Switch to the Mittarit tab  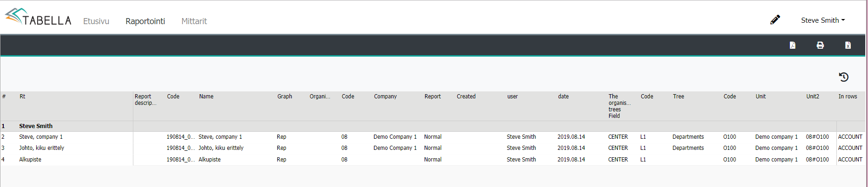coord(194,21)
